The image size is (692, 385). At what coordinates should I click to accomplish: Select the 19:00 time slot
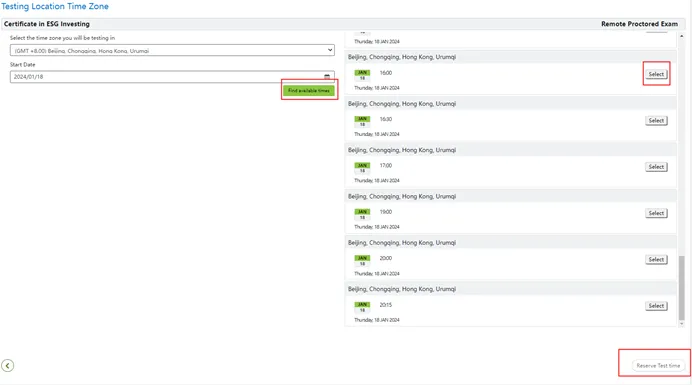coord(656,213)
